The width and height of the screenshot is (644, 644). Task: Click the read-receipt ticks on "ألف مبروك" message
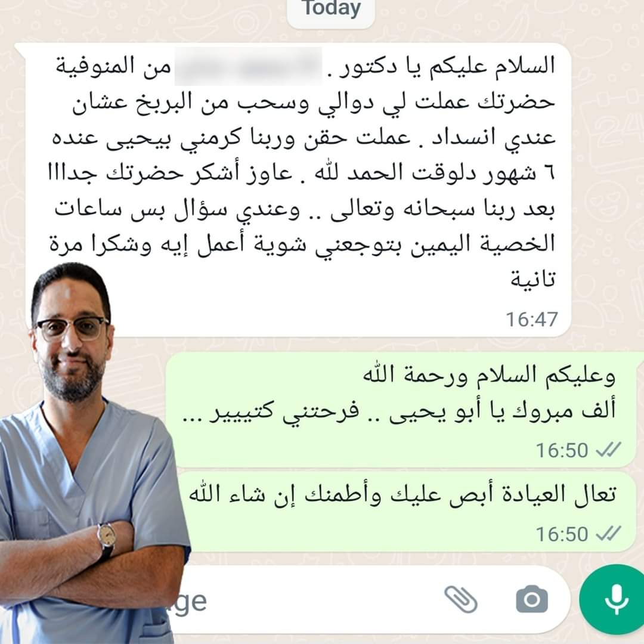609,450
